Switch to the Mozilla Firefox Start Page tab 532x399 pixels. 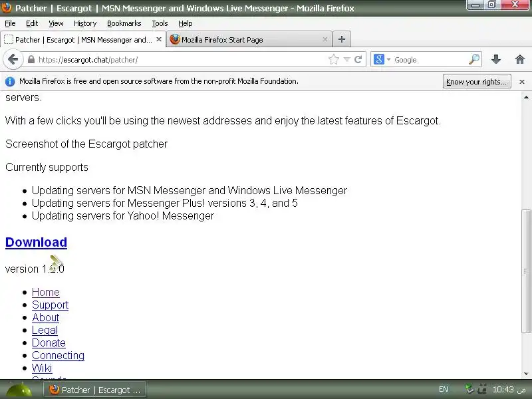click(x=249, y=39)
